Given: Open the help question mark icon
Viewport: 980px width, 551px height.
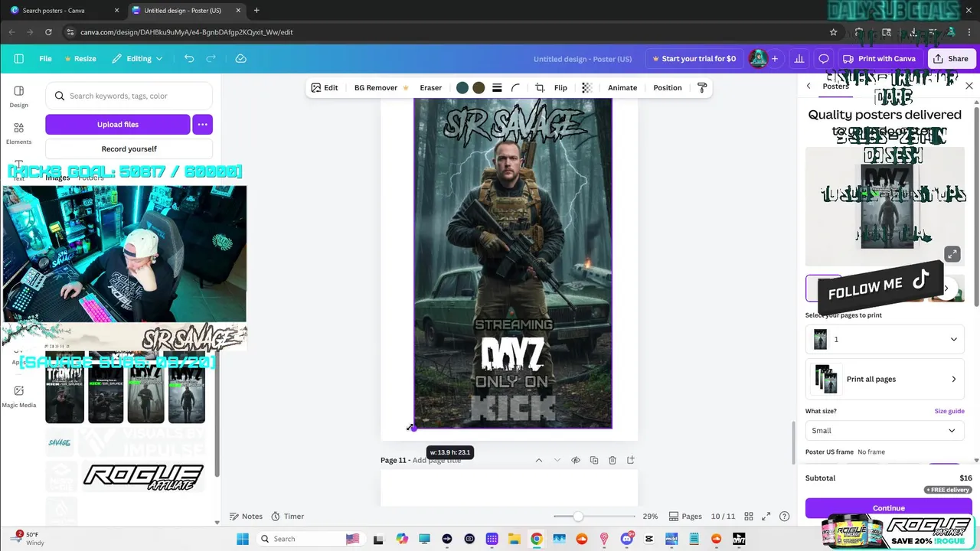Looking at the screenshot, I should (x=784, y=517).
